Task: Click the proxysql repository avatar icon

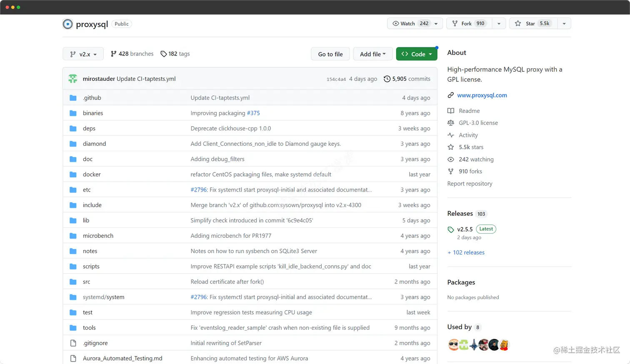Action: pyautogui.click(x=67, y=24)
